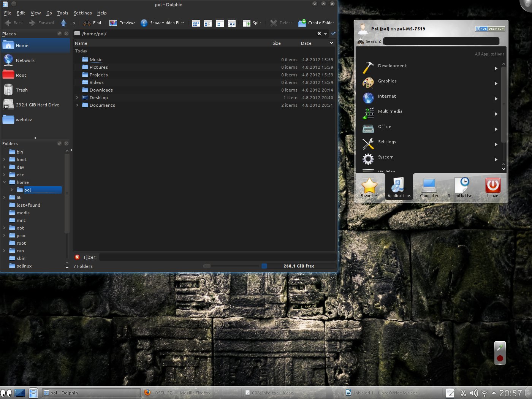Open the location bar history dropdown arrow

pos(325,33)
